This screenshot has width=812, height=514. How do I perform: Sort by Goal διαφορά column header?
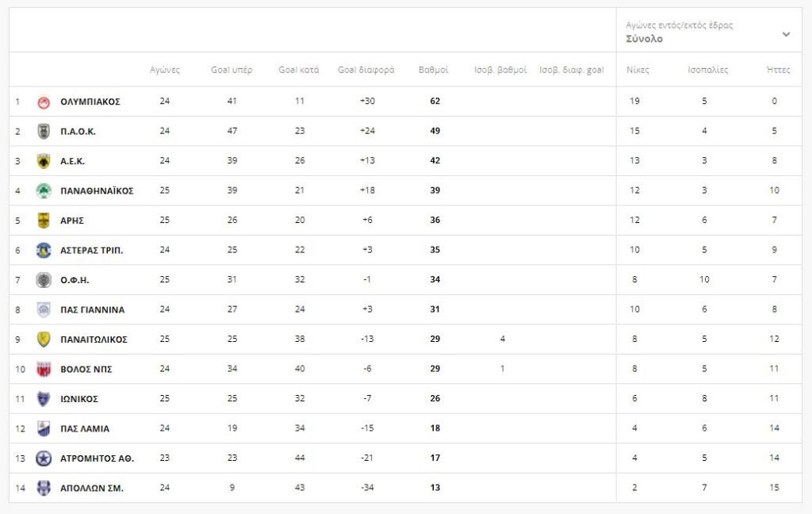tap(366, 70)
